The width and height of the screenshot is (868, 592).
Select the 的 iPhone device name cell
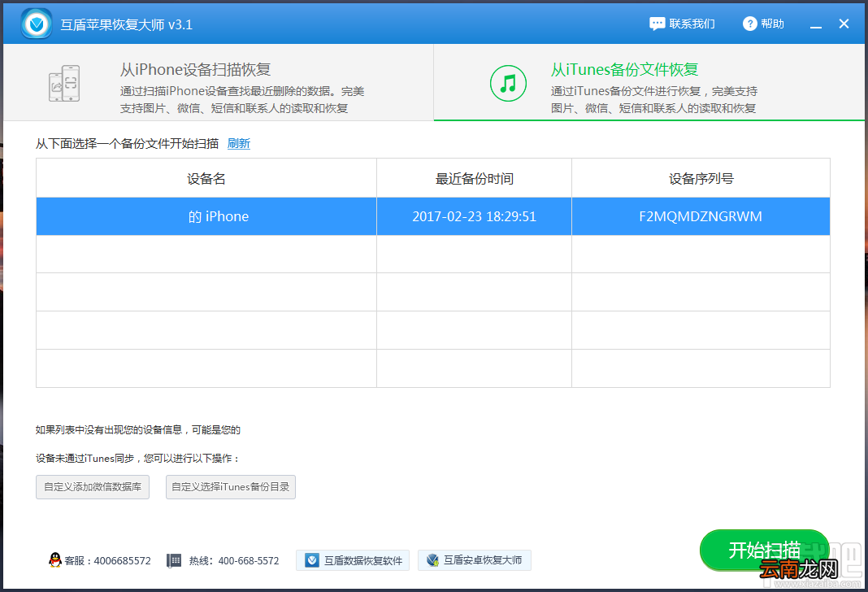coord(206,216)
